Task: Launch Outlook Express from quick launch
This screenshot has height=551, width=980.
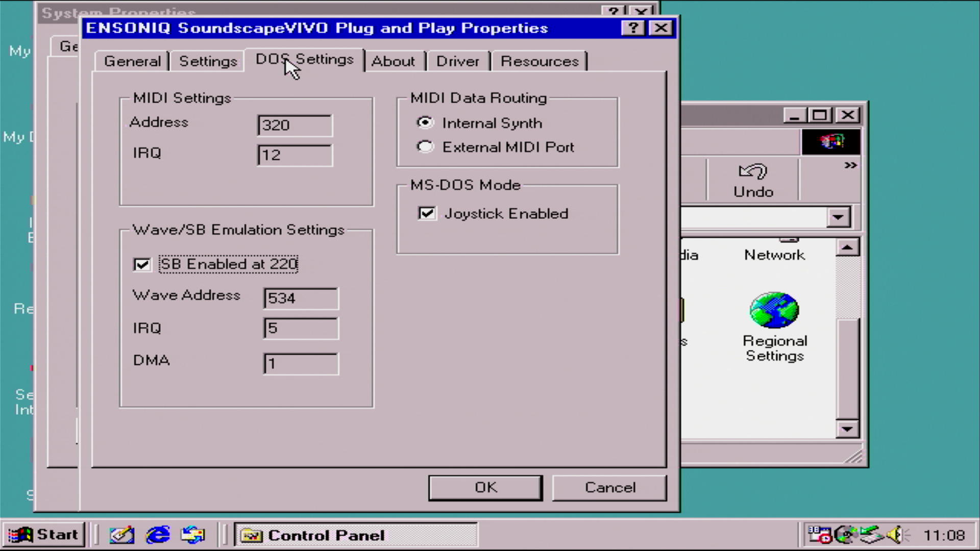Action: click(193, 535)
